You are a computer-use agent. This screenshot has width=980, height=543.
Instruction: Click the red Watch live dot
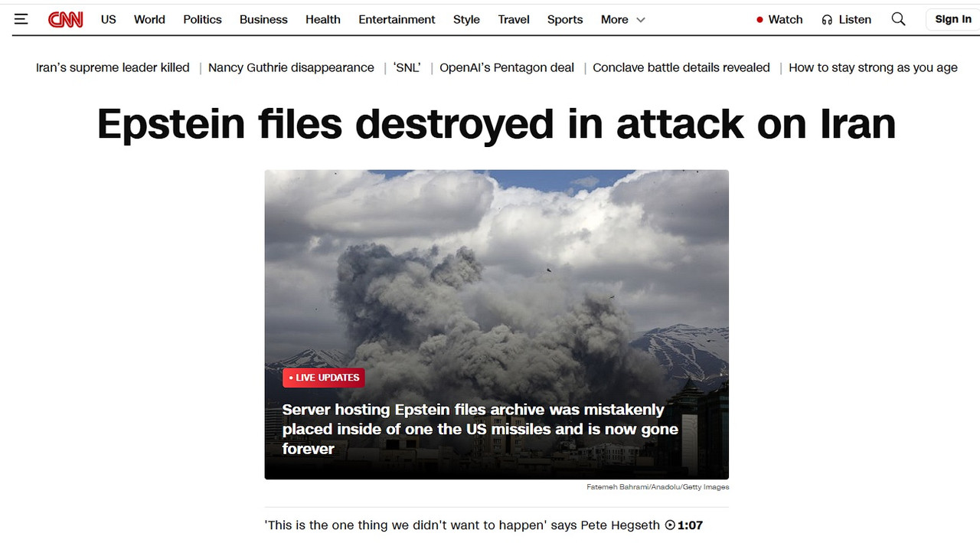(x=759, y=20)
